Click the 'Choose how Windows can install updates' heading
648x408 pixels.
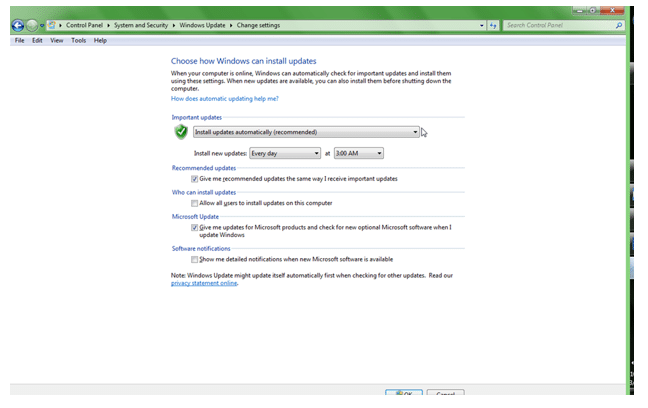243,61
